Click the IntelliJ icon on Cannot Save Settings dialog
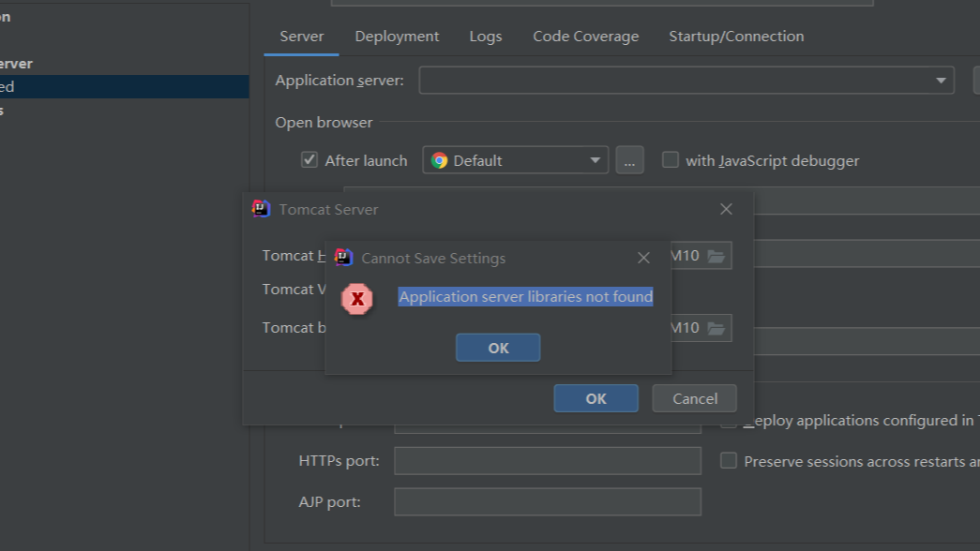 (340, 258)
